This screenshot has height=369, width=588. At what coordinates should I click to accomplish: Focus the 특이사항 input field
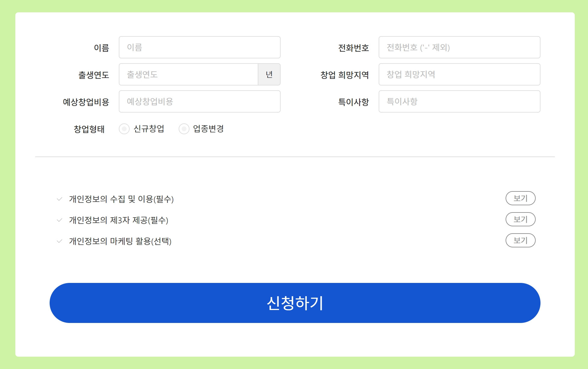tap(459, 101)
